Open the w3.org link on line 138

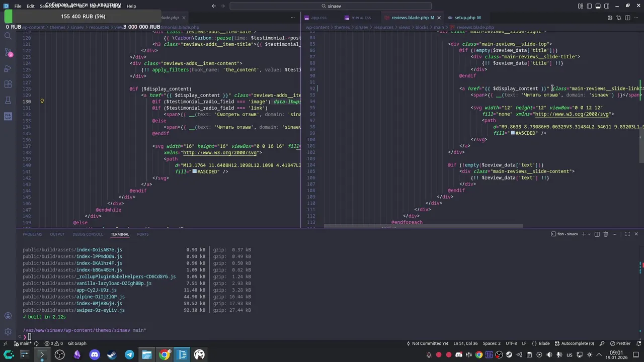tap(220, 153)
